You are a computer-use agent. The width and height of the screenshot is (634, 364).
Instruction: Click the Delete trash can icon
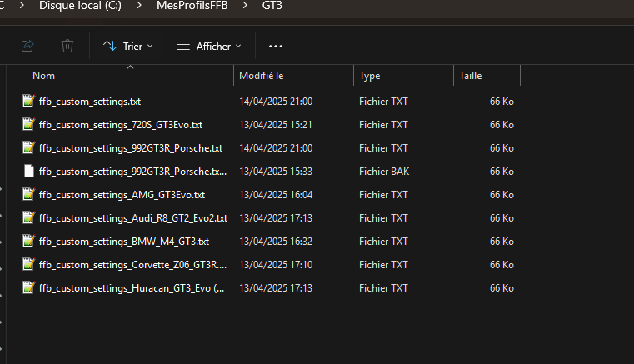pos(67,46)
